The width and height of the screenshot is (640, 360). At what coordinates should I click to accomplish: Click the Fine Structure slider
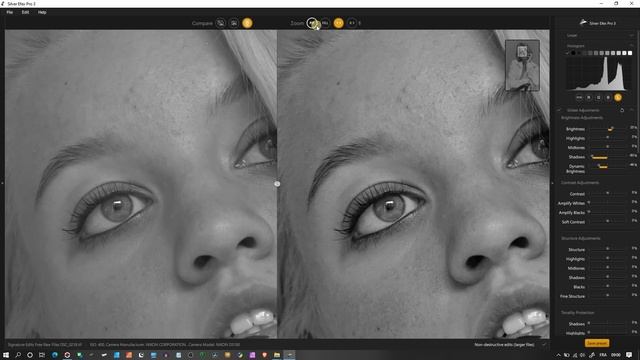[608, 296]
